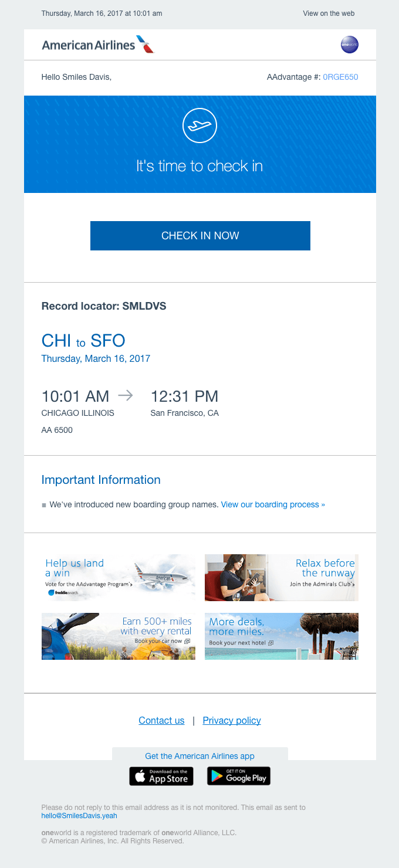
Task: Open the Privacy policy link
Action: [231, 720]
